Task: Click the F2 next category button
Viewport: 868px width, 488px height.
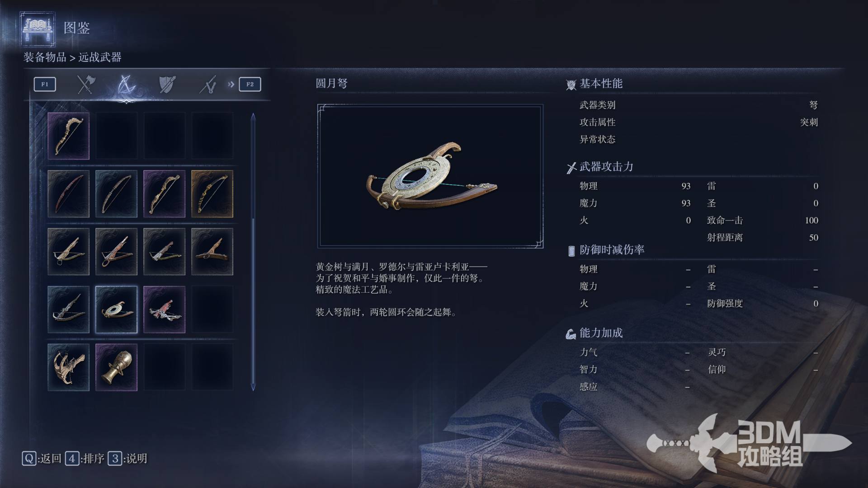Action: coord(250,84)
